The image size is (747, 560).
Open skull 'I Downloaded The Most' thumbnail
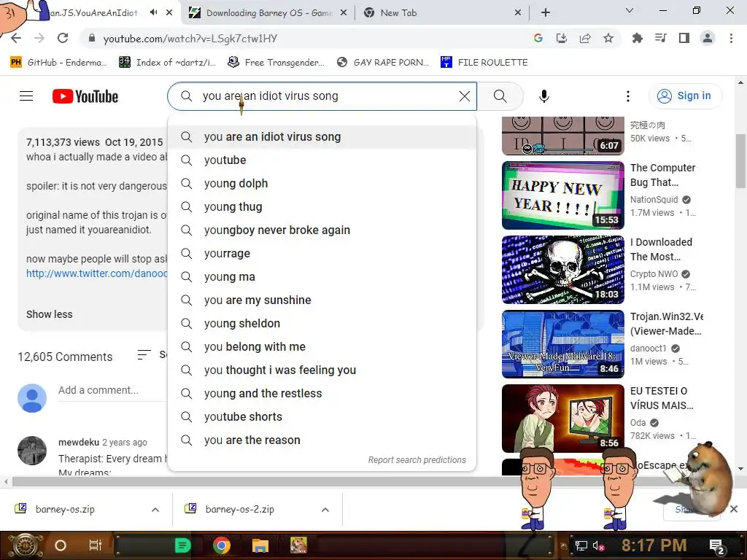(563, 270)
